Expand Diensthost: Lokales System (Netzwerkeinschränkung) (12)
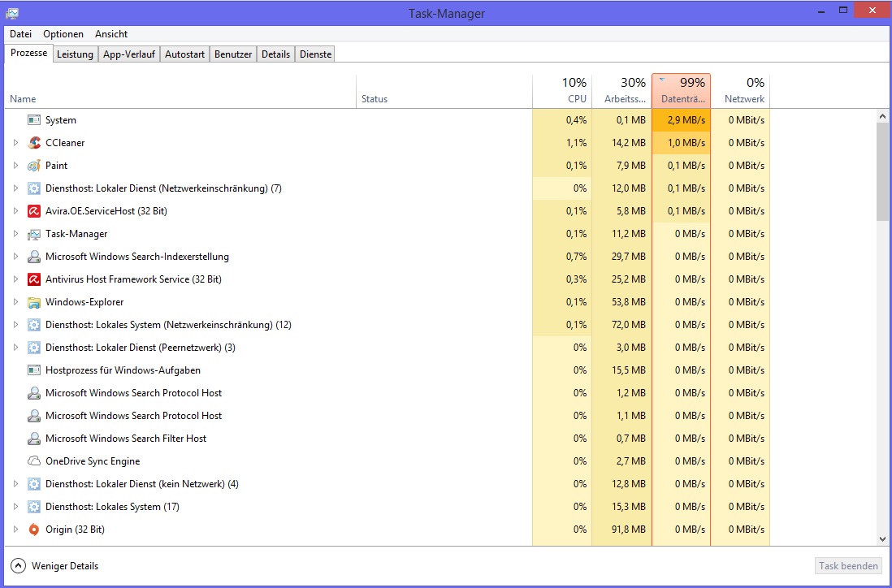The height and width of the screenshot is (588, 892). tap(16, 325)
